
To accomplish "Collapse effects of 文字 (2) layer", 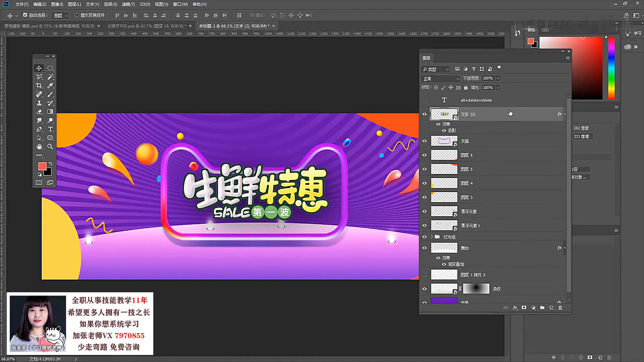I will point(565,114).
